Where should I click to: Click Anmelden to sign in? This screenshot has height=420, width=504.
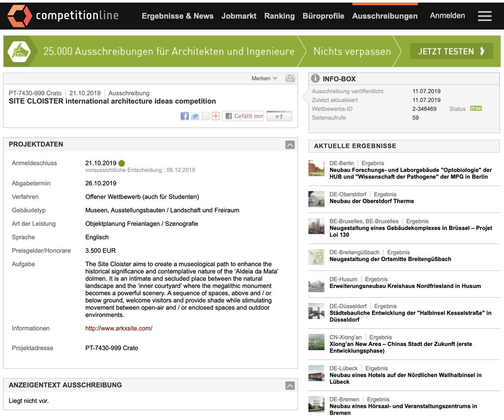pyautogui.click(x=447, y=16)
